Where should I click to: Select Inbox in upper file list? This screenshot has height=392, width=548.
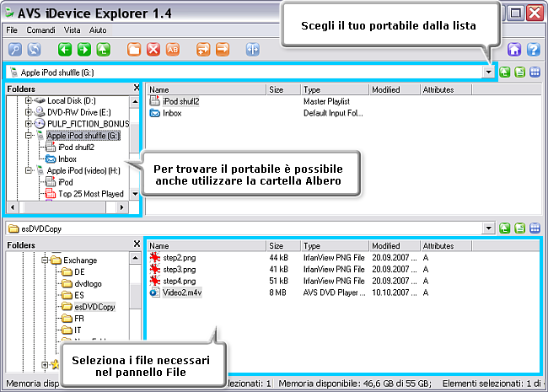[172, 113]
